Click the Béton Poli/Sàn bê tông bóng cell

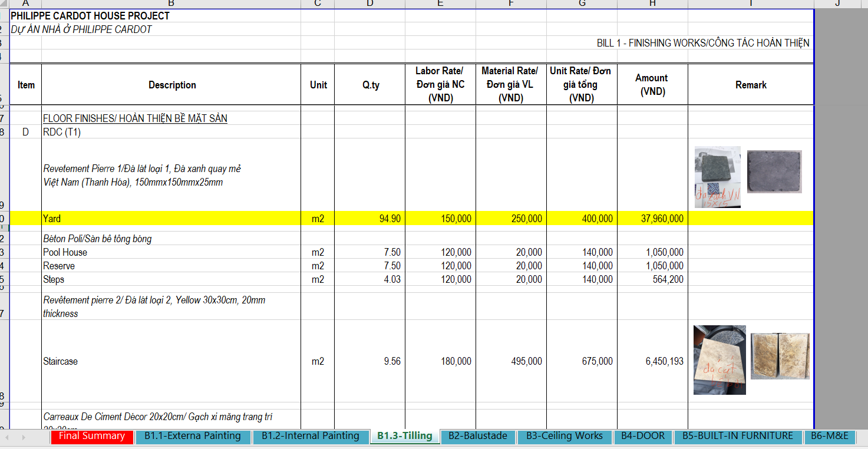pos(171,239)
